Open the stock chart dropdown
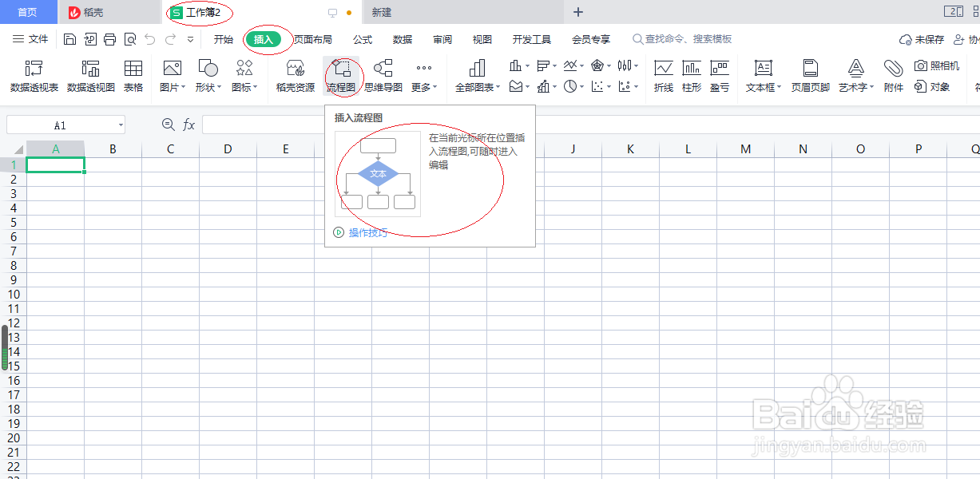This screenshot has width=980, height=479. 628,65
